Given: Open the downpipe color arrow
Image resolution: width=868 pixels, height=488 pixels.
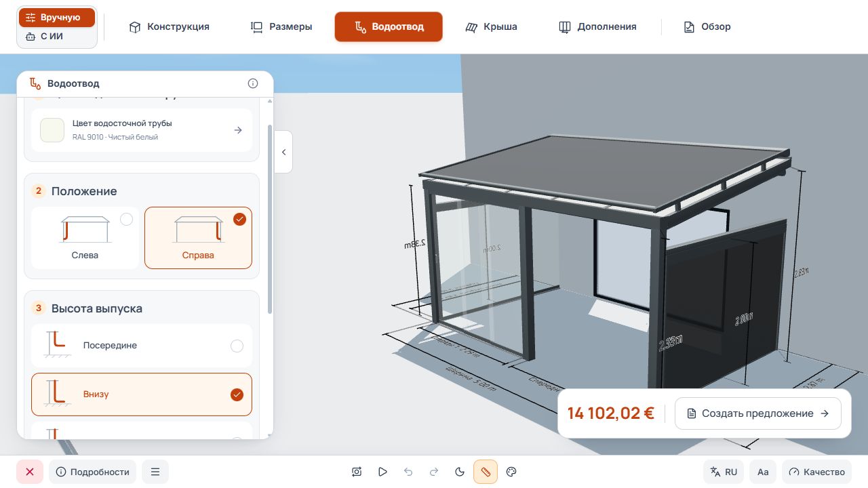Looking at the screenshot, I should coord(238,130).
